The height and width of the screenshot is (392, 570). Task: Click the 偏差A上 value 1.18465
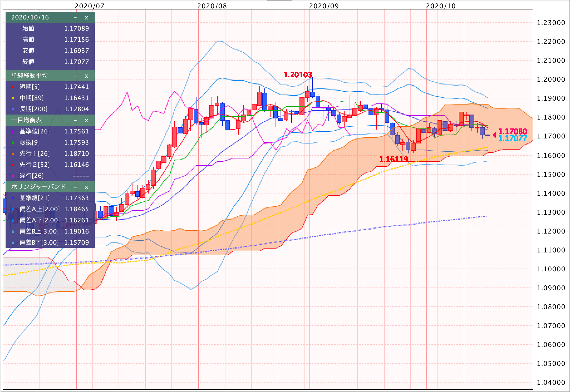tap(77, 209)
